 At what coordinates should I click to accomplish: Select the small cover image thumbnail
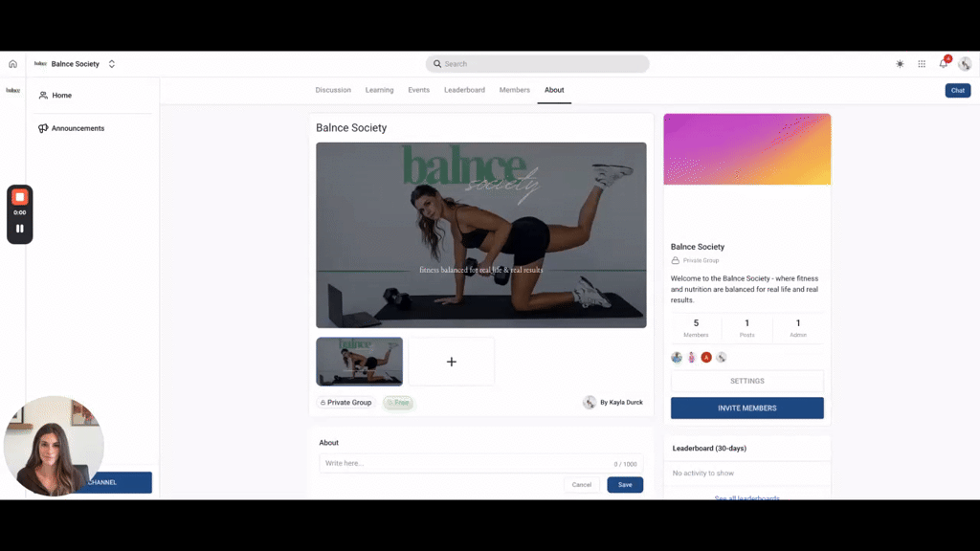360,362
